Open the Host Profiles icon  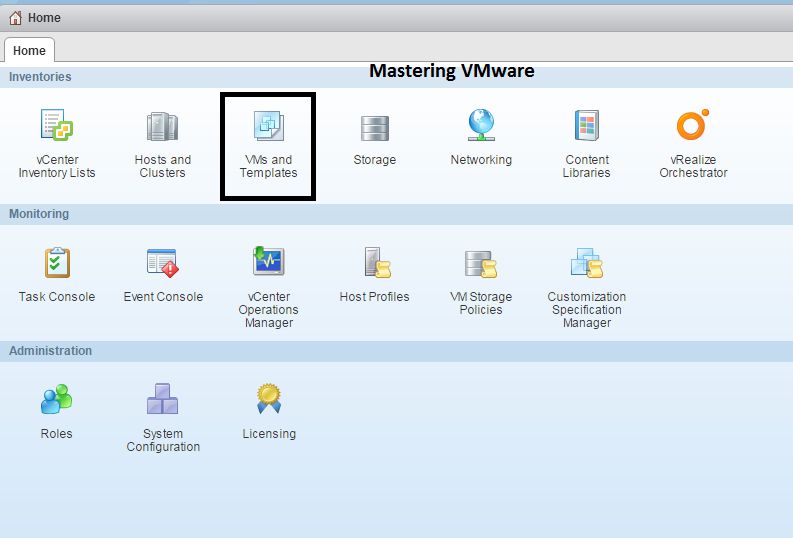tap(378, 262)
